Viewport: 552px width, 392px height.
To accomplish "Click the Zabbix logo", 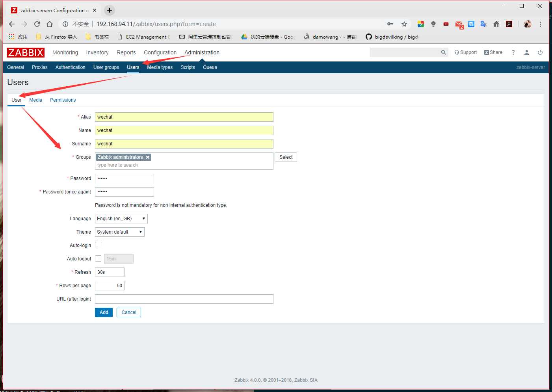I will point(26,52).
